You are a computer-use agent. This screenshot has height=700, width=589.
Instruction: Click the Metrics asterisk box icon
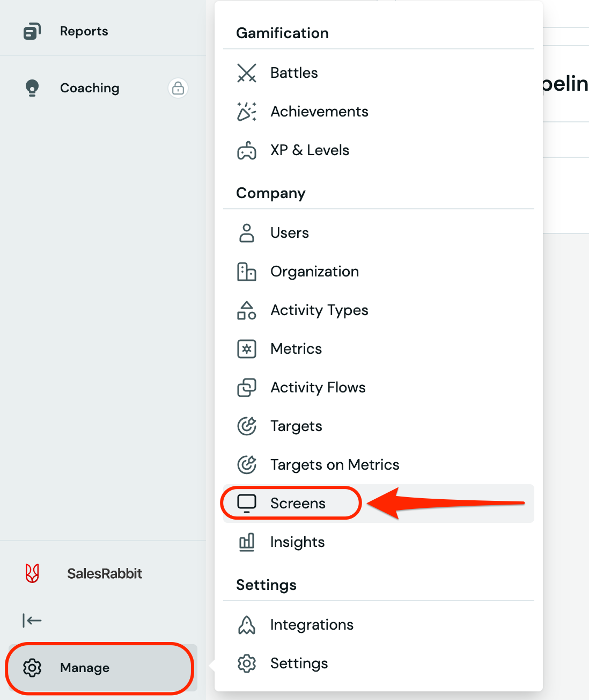tap(247, 349)
